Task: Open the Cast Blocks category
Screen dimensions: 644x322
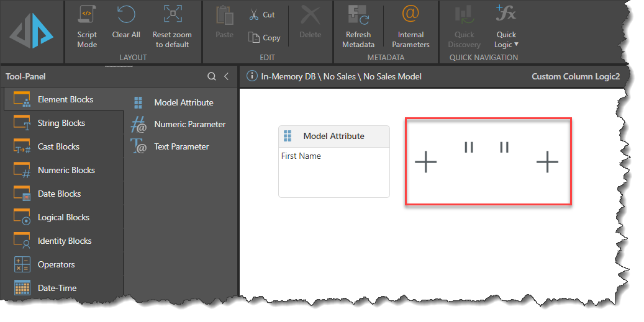Action: point(58,146)
